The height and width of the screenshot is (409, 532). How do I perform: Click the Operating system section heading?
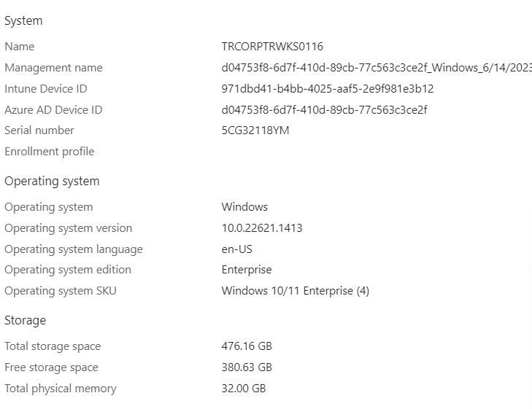(x=52, y=181)
